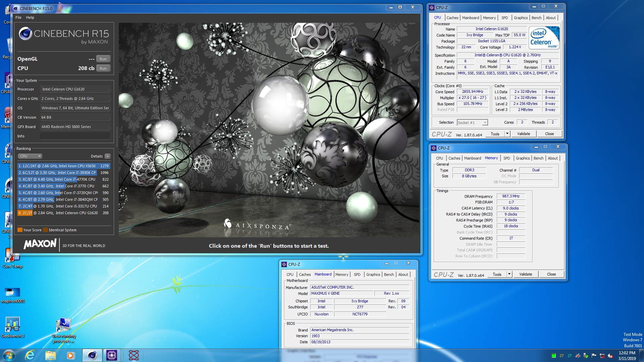Click the Processor field Intel Celeron CPU G1620
This screenshot has width=644, height=362.
75,89
